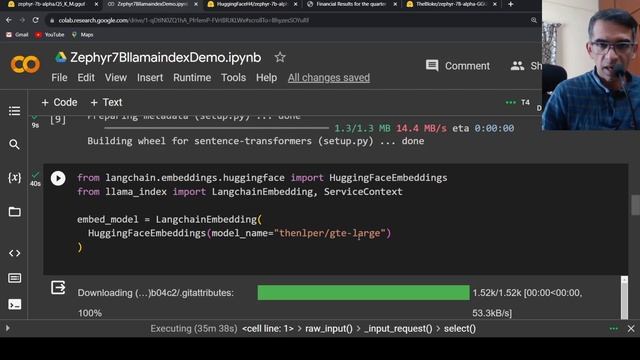Image resolution: width=640 pixels, height=360 pixels.
Task: Click the notebook vertical scrollbar thumb
Action: (x=635, y=205)
